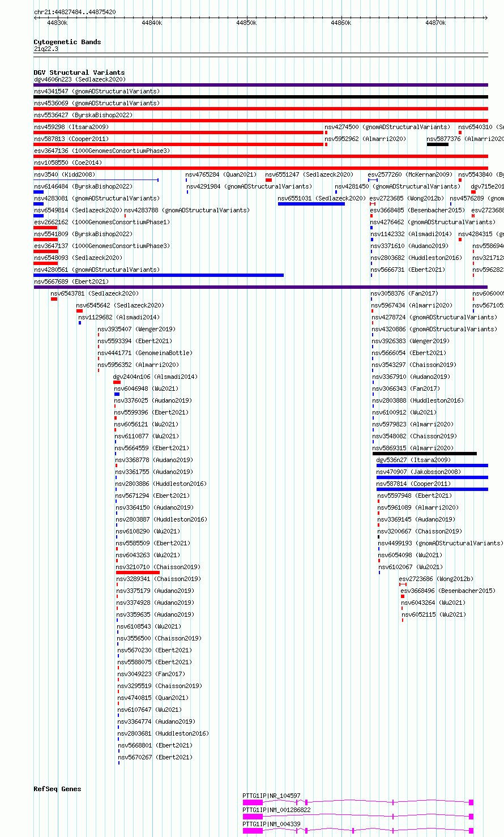Click the 44850k ruler position mark
Screen dimensions: 504x837
pyautogui.click(x=246, y=23)
